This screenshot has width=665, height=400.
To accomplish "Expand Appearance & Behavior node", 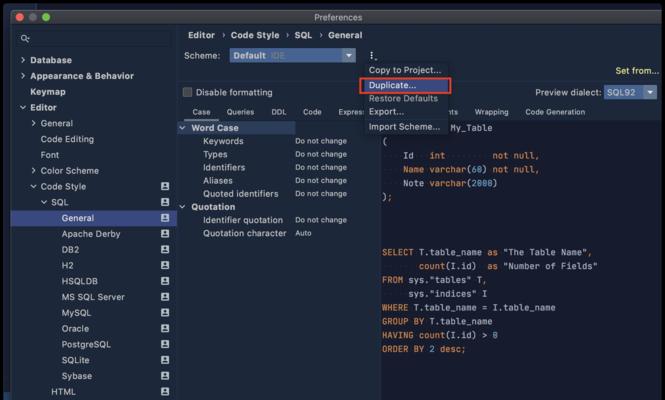I will pos(23,76).
